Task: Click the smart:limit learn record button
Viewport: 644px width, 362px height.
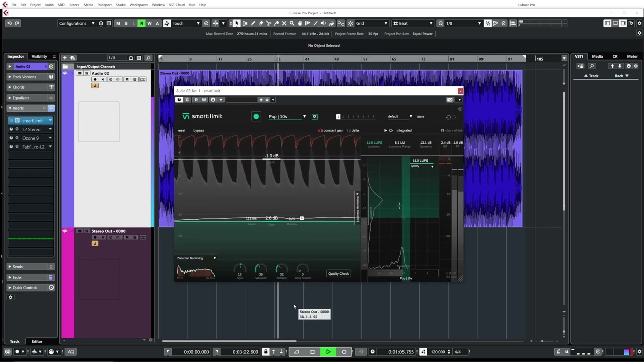Action: (256, 117)
